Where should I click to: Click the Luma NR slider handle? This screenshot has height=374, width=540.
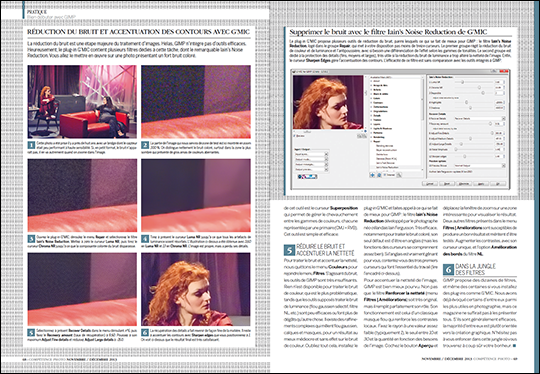[x=462, y=82]
